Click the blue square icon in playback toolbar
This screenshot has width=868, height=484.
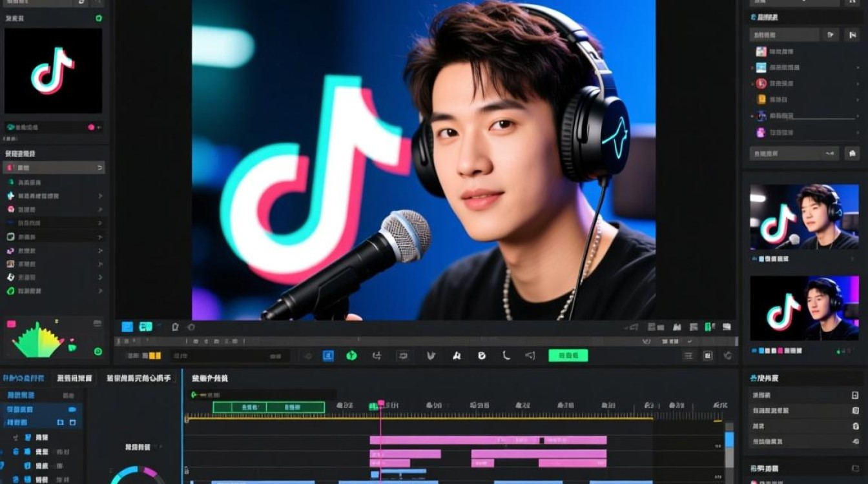[328, 356]
